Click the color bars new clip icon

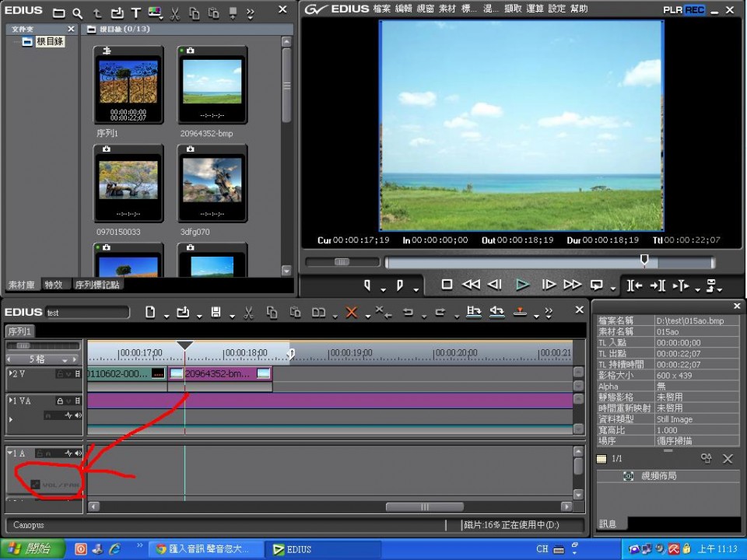pyautogui.click(x=155, y=13)
